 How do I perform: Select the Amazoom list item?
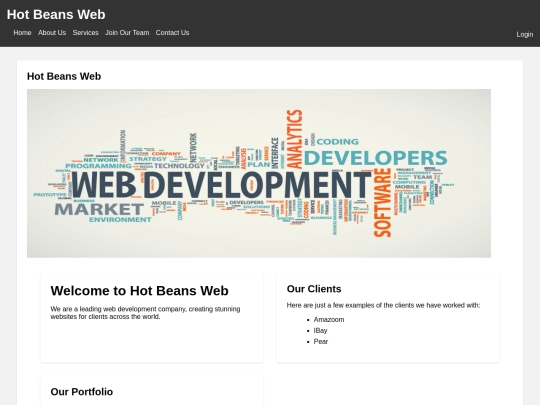[x=329, y=320]
